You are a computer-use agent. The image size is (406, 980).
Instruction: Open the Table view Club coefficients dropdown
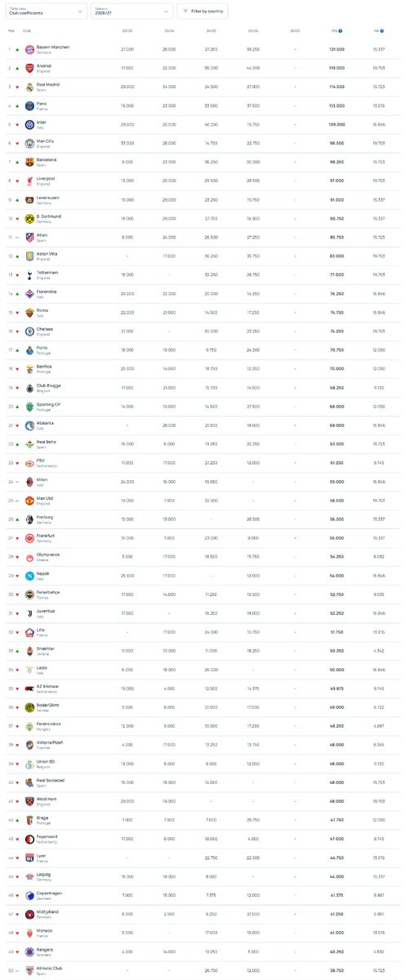(45, 11)
